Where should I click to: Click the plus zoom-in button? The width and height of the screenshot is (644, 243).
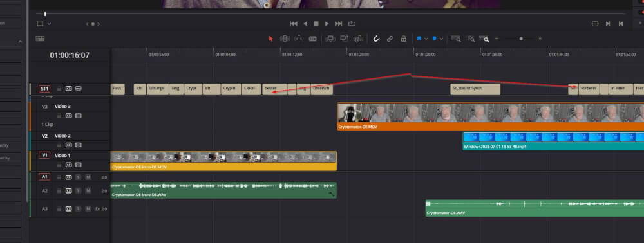click(x=540, y=39)
